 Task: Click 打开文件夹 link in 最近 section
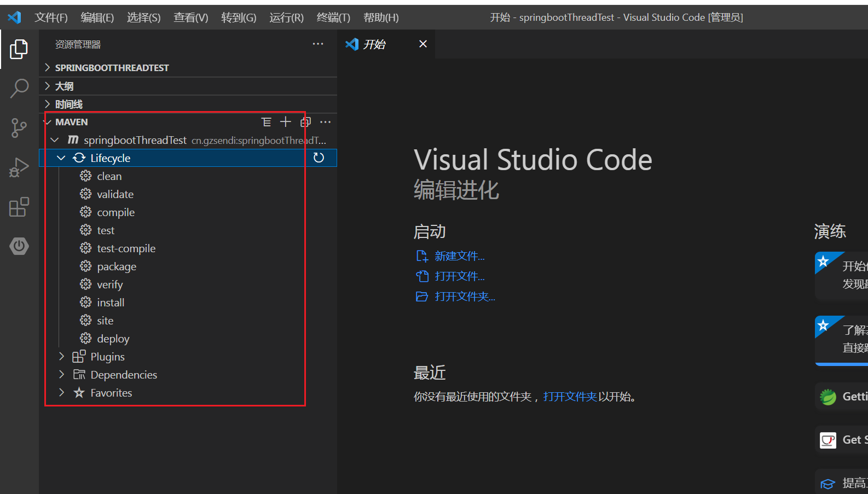point(570,397)
